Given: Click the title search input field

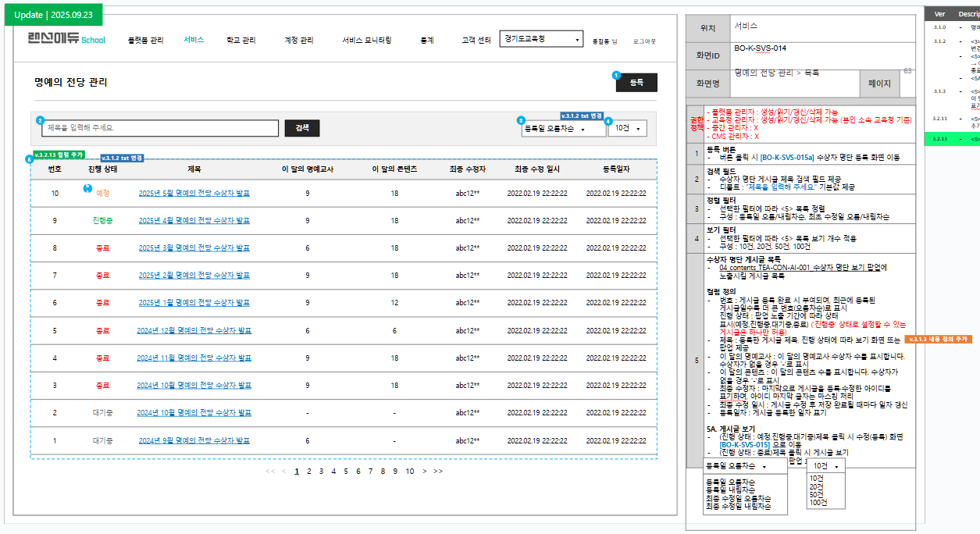Looking at the screenshot, I should (x=160, y=129).
